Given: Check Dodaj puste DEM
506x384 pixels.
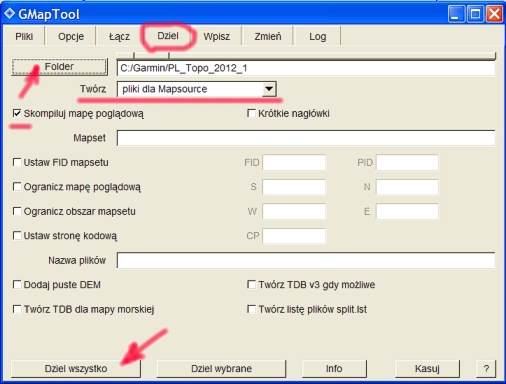Looking at the screenshot, I should click(17, 285).
